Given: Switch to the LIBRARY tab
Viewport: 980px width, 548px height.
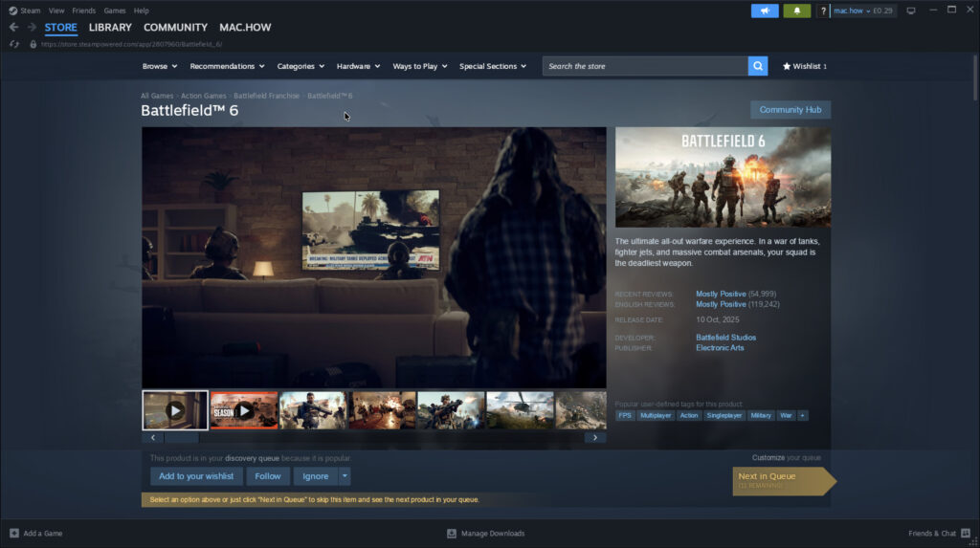Looking at the screenshot, I should pyautogui.click(x=110, y=28).
